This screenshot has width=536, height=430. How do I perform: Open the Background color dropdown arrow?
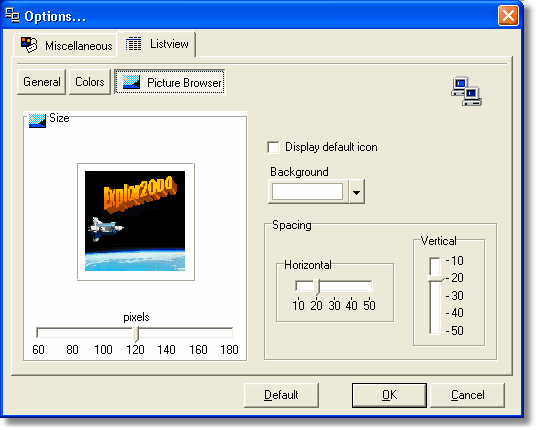tap(357, 192)
